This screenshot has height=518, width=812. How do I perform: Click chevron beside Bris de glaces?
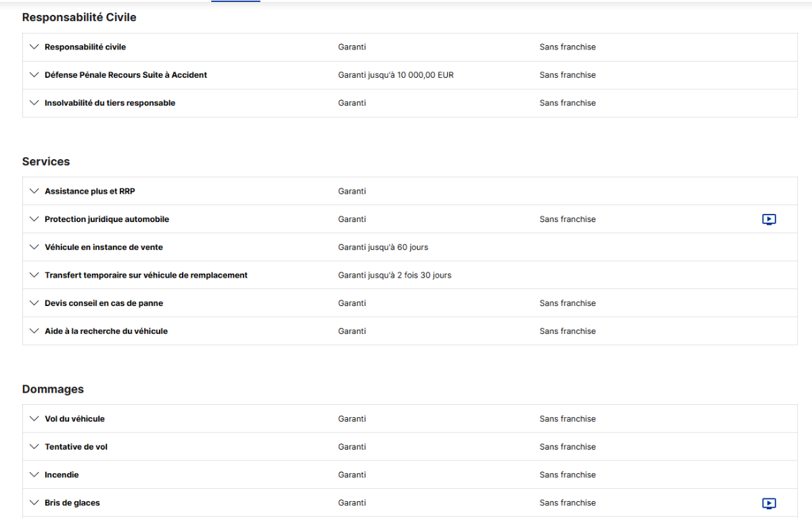(35, 503)
